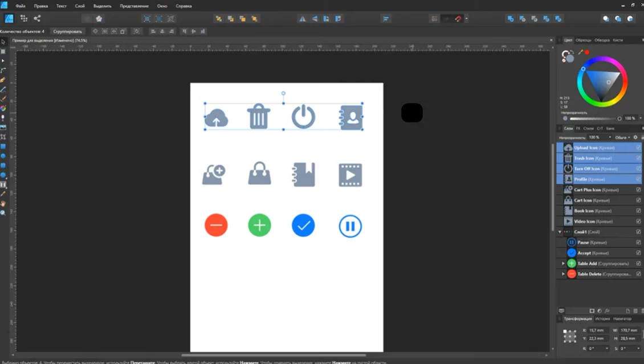Switch to the Кисти tab

click(x=618, y=41)
